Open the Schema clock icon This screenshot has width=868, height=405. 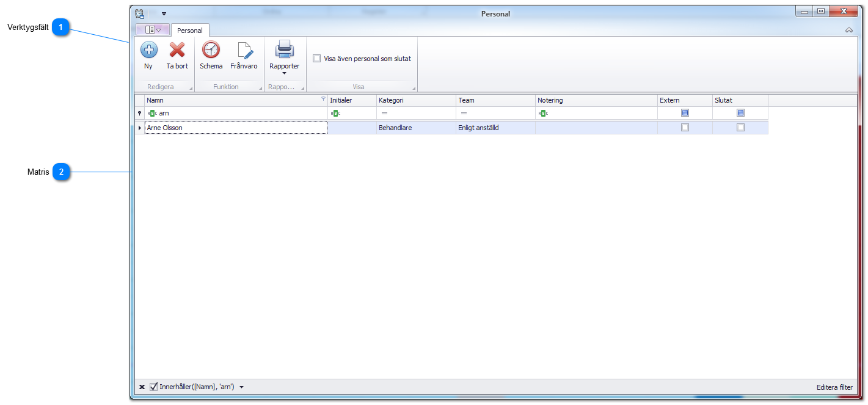point(211,50)
